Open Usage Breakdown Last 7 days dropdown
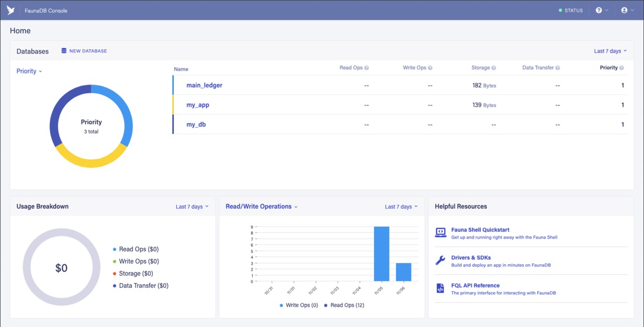Viewport: 644px width, 327px height. pos(192,206)
